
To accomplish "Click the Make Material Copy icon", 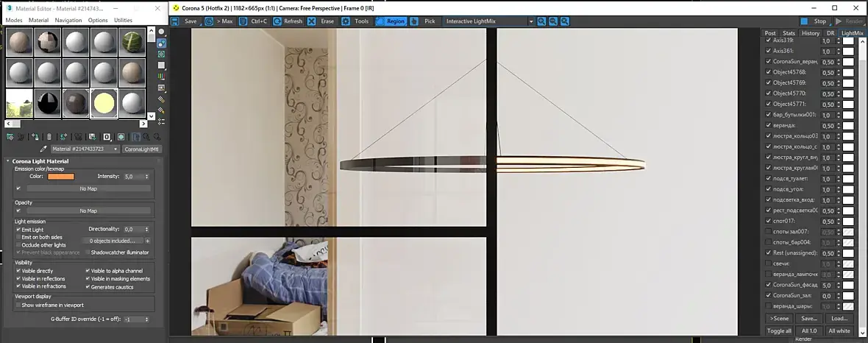I will pos(64,137).
